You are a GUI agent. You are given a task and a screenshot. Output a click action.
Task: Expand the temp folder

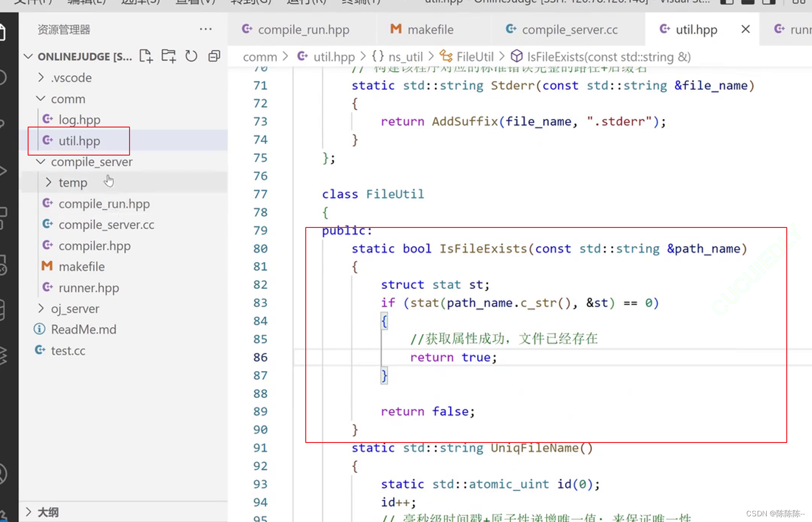tap(49, 182)
